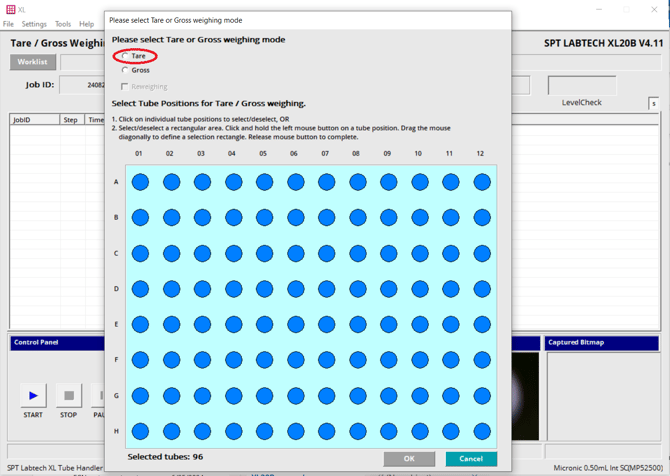Click tube at row B column 09

tap(389, 217)
